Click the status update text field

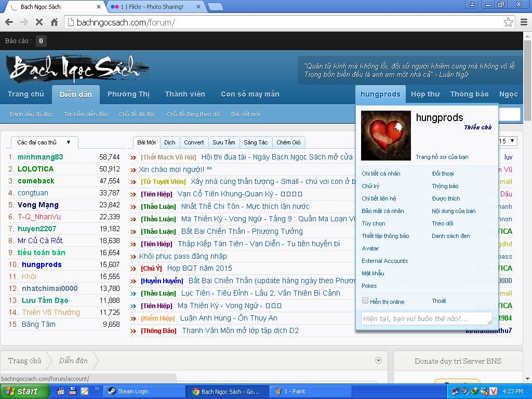[426, 318]
